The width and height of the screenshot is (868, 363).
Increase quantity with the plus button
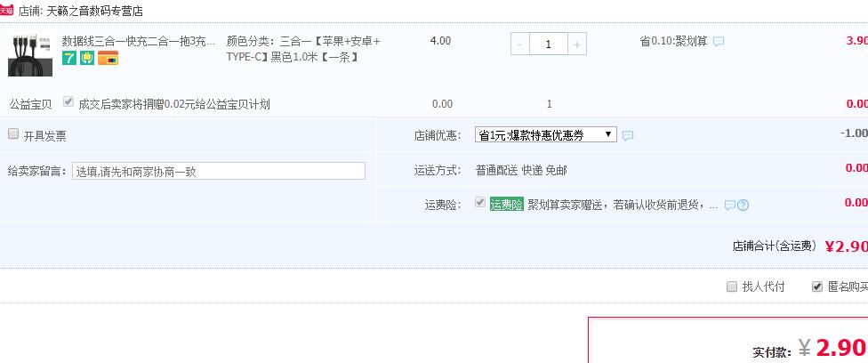coord(577,44)
